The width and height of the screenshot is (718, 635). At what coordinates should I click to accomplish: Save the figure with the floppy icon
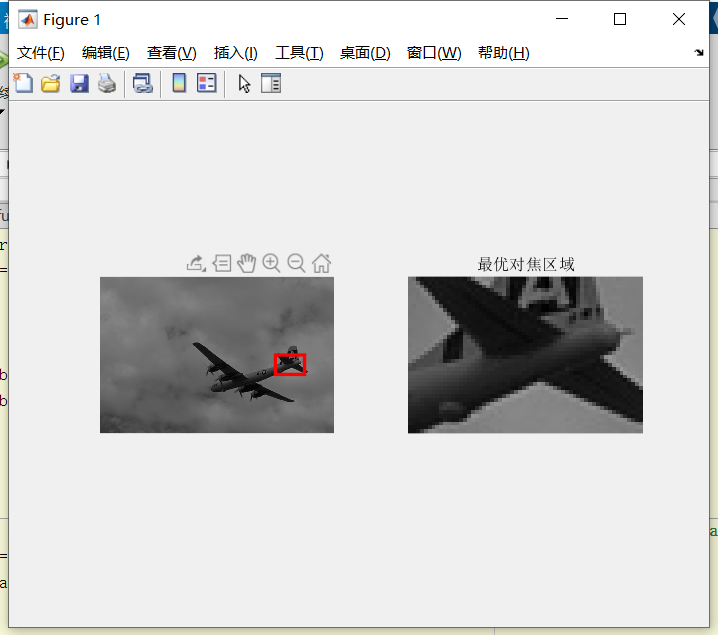[79, 84]
